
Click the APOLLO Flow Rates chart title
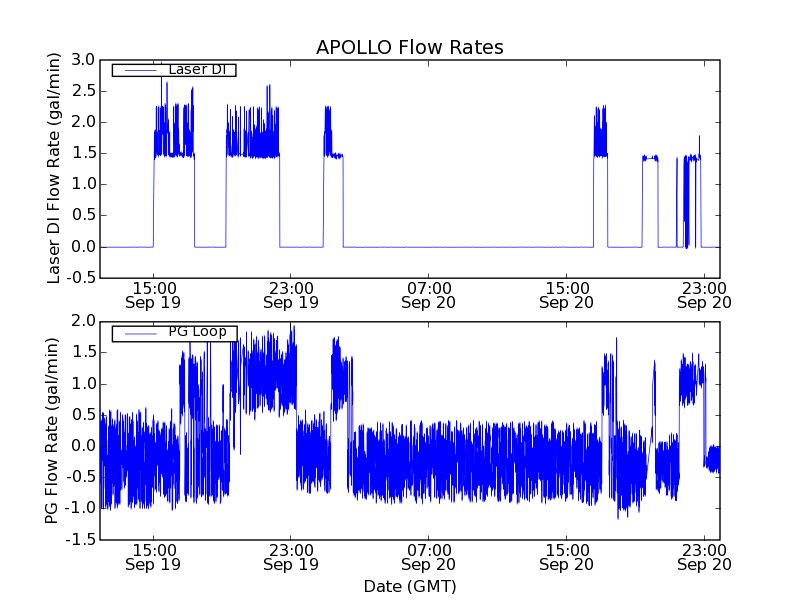410,47
